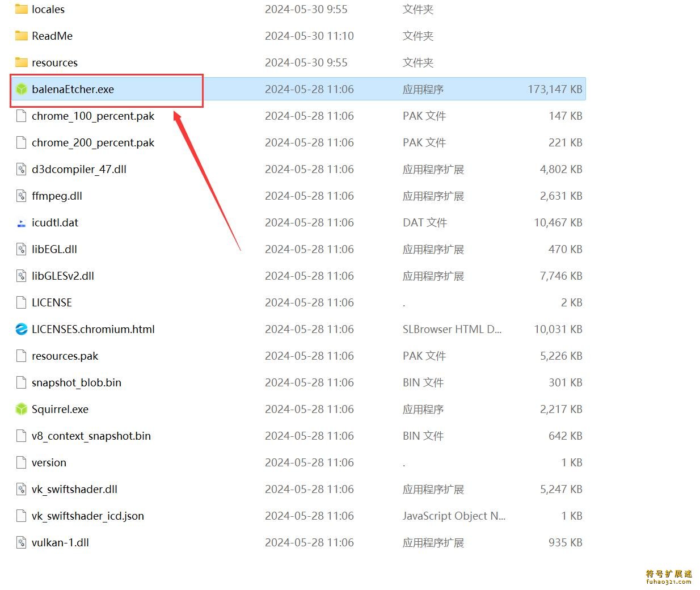Select the balenaEtcher.exe green cube icon
The height and width of the screenshot is (590, 700).
(22, 89)
